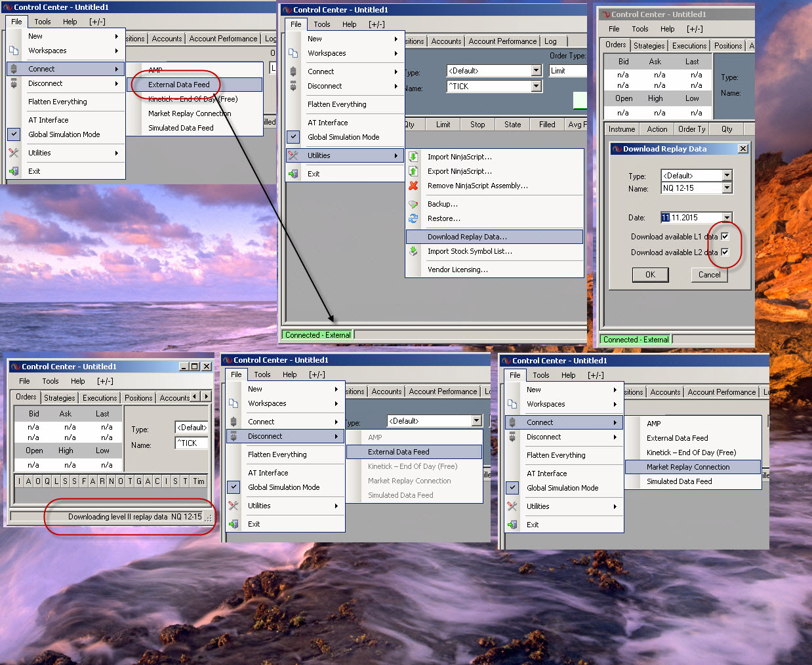Screen dimensions: 812x665
Task: Click the blue Restore arrows icon
Action: (x=413, y=218)
